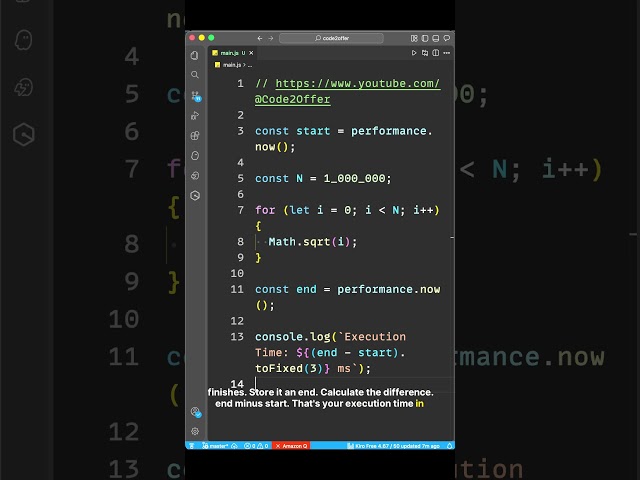Click console.log on line 13
The image size is (640, 480).
293,337
